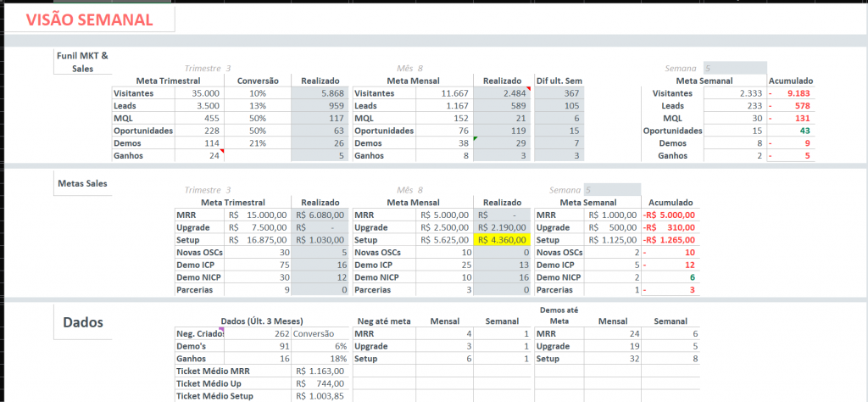Select the Ticket Médio Setup value R$ 1.003,85
This screenshot has width=868, height=402.
(319, 396)
